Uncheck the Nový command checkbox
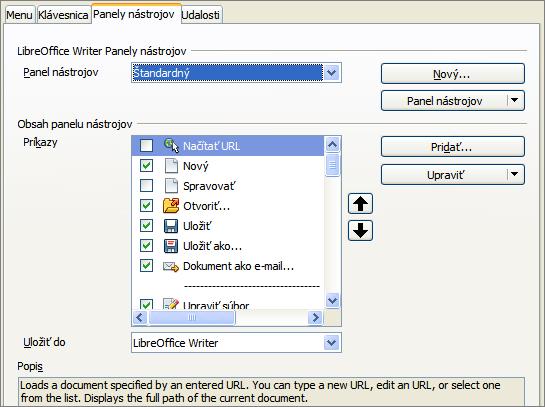Image resolution: width=545 pixels, height=407 pixels. coord(146,166)
